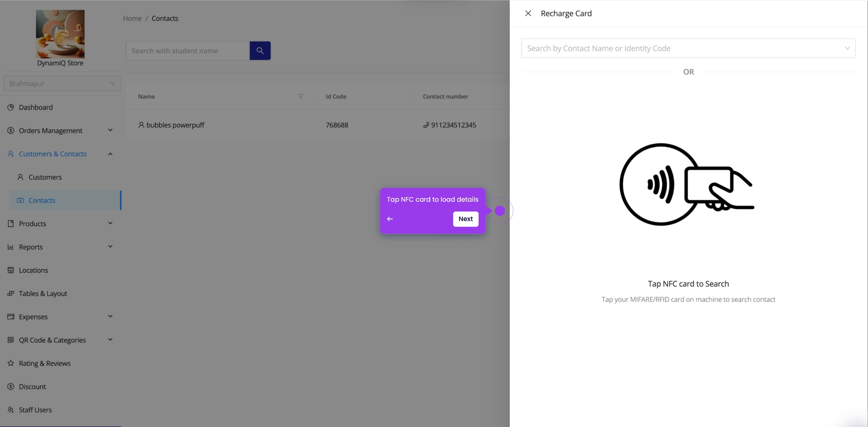Close the Recharge Card panel

point(528,14)
